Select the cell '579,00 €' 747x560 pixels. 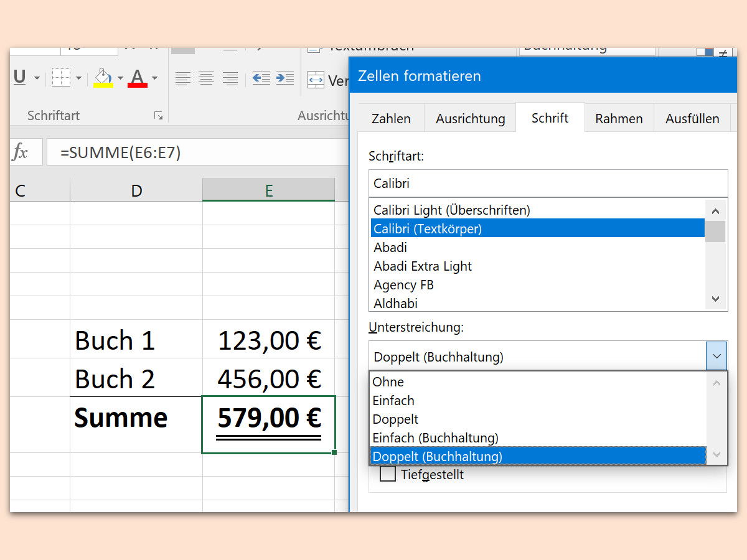tap(269, 425)
